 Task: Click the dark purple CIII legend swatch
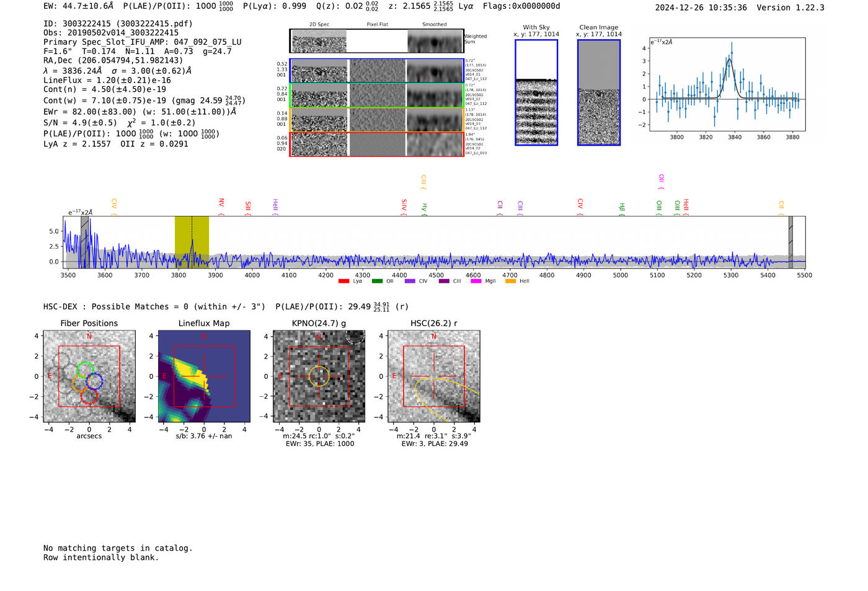coord(444,282)
